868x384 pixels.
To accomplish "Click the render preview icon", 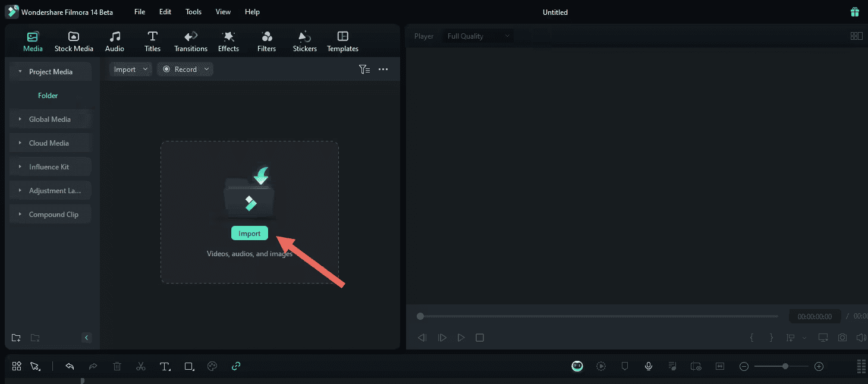I will (x=601, y=366).
